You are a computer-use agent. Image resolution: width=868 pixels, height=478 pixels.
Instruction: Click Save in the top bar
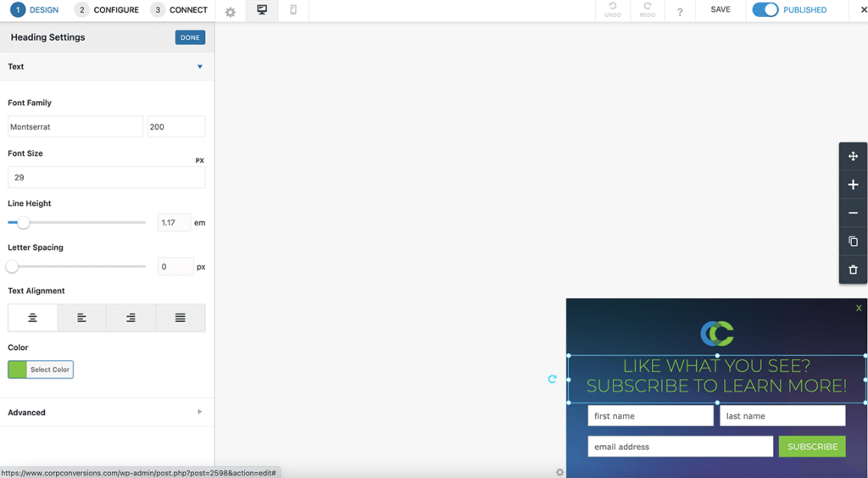[721, 9]
